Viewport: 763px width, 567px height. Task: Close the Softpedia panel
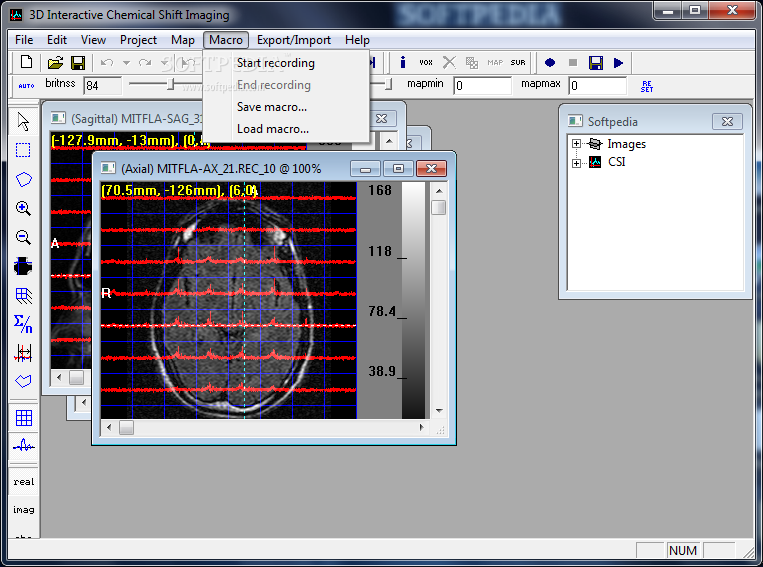pyautogui.click(x=727, y=122)
